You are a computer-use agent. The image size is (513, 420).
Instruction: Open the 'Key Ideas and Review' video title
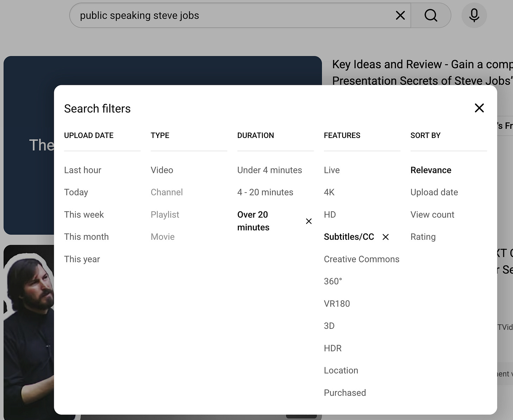[x=422, y=73]
